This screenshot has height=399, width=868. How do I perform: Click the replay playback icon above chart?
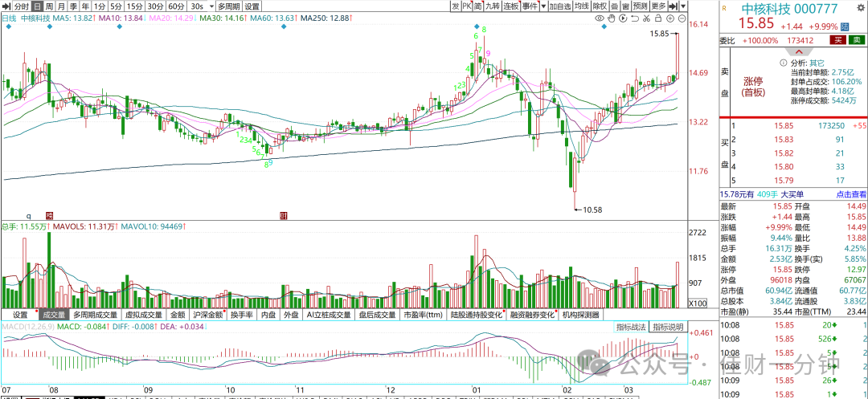pyautogui.click(x=624, y=18)
